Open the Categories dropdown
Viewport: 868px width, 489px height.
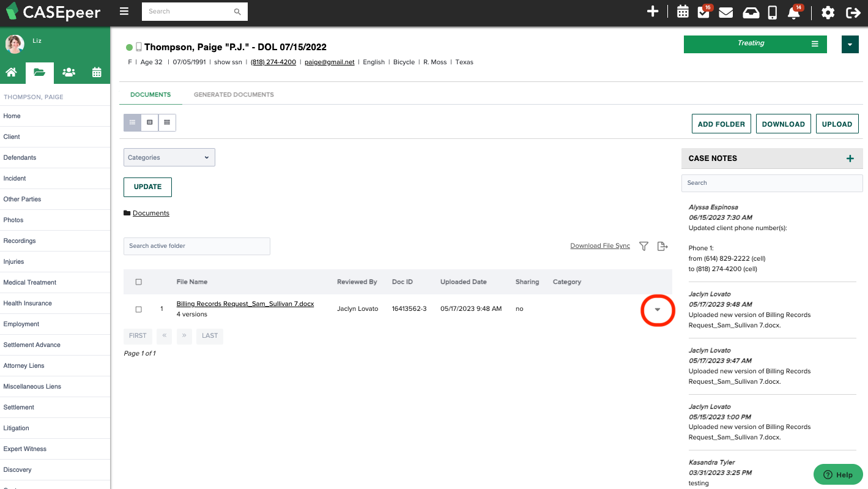(x=169, y=157)
